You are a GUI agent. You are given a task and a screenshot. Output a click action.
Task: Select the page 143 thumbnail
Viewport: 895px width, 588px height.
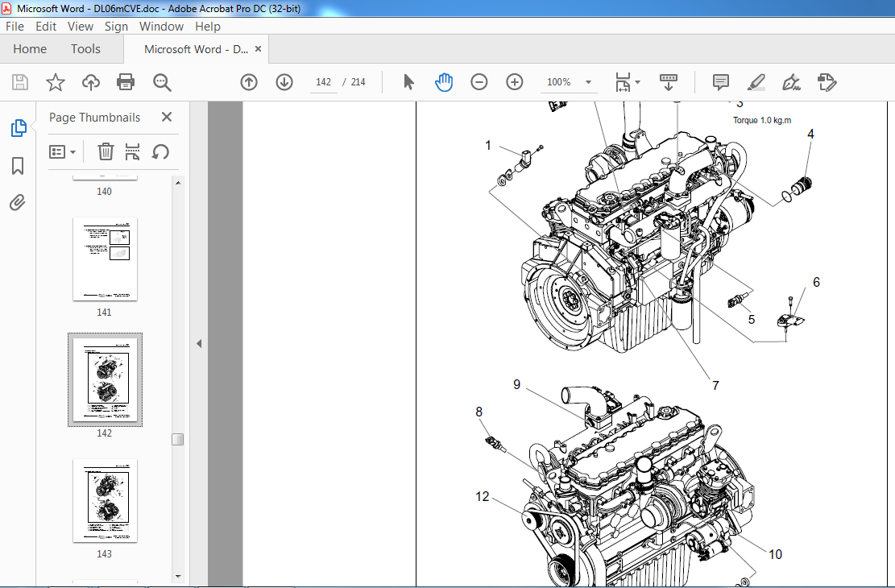(x=105, y=501)
